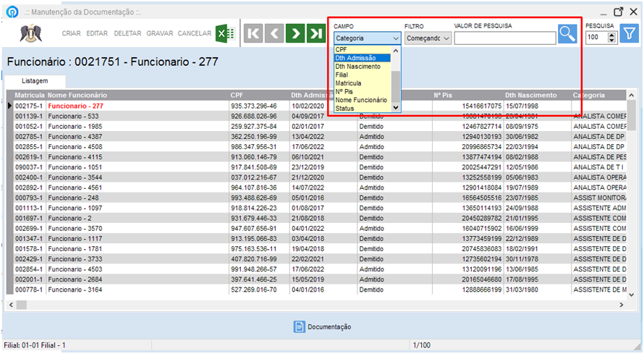
Task: Pick Filial from the field list
Action: click(363, 75)
